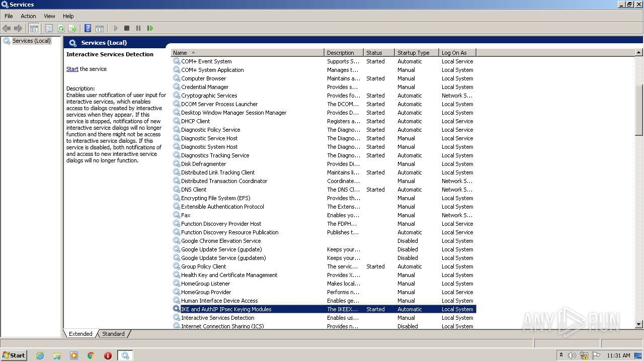Image resolution: width=644 pixels, height=362 pixels.
Task: Switch to the Extended tab
Action: 80,334
